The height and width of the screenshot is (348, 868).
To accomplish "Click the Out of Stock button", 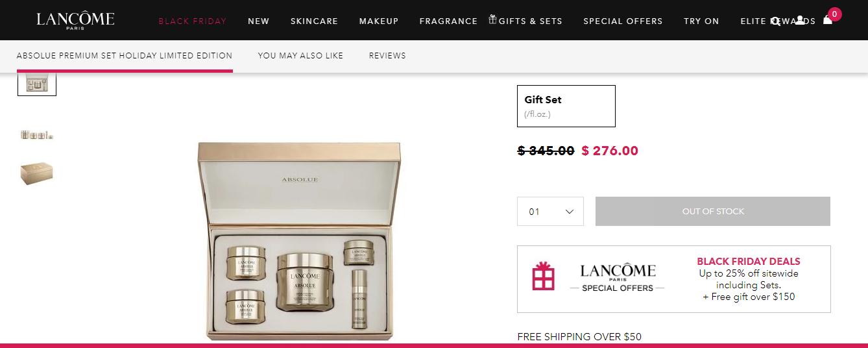I will click(x=712, y=212).
